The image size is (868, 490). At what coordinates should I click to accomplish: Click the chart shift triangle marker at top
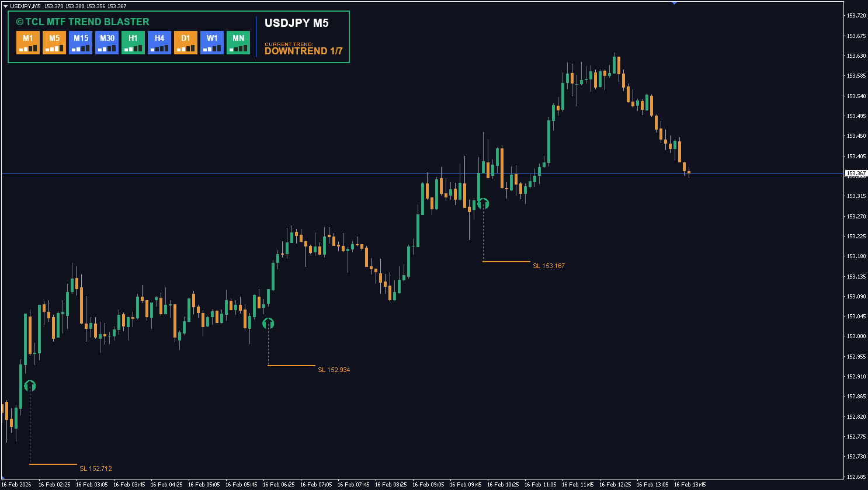point(674,3)
